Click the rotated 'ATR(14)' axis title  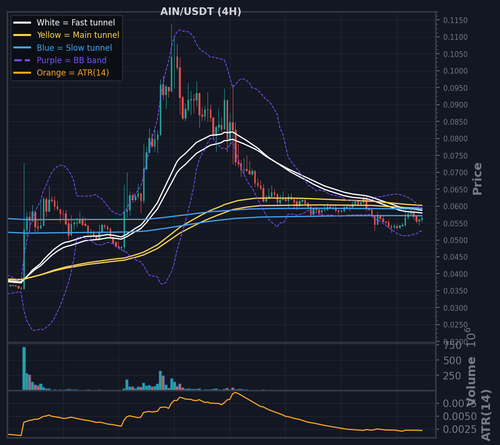pyautogui.click(x=486, y=415)
